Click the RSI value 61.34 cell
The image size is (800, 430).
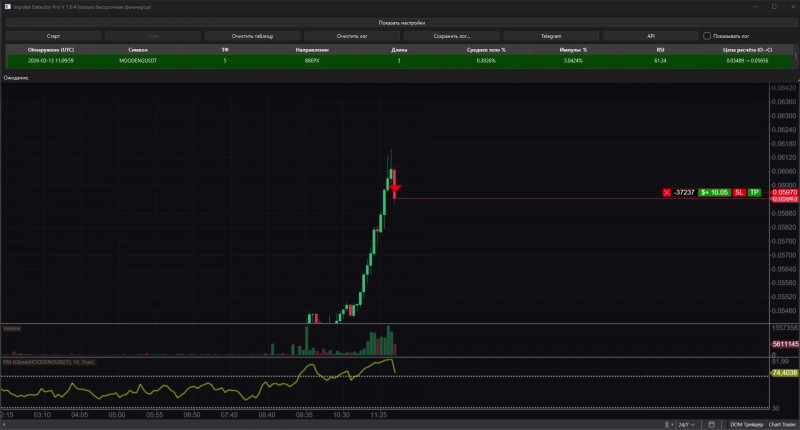click(x=660, y=61)
